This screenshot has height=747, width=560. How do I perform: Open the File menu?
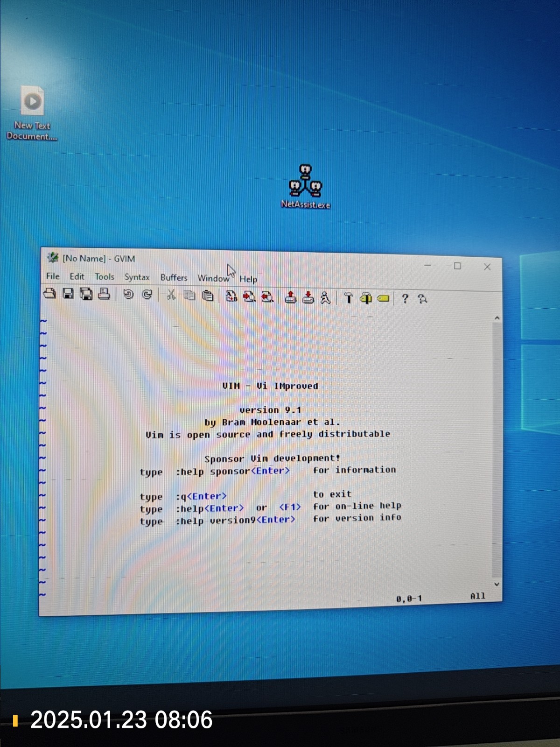pyautogui.click(x=53, y=276)
